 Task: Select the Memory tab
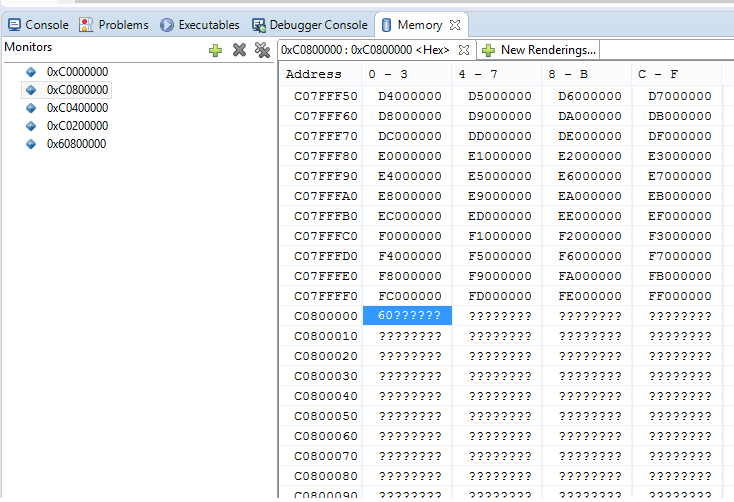click(420, 25)
